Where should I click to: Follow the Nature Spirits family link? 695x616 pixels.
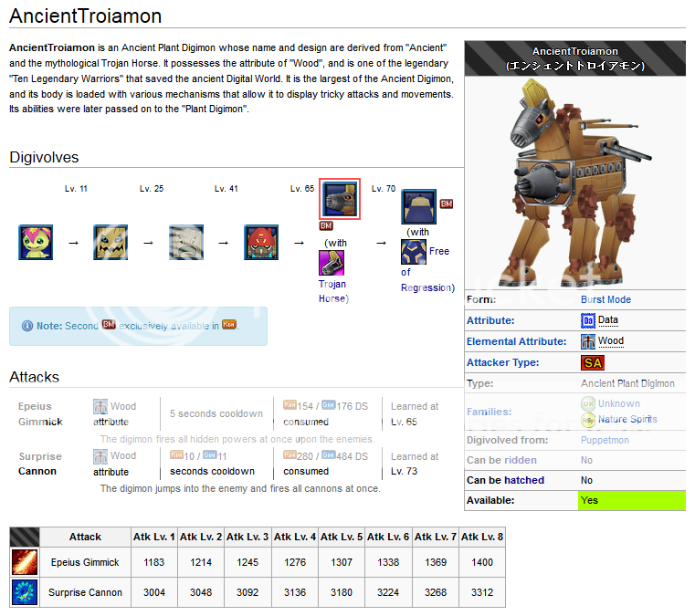tap(627, 419)
